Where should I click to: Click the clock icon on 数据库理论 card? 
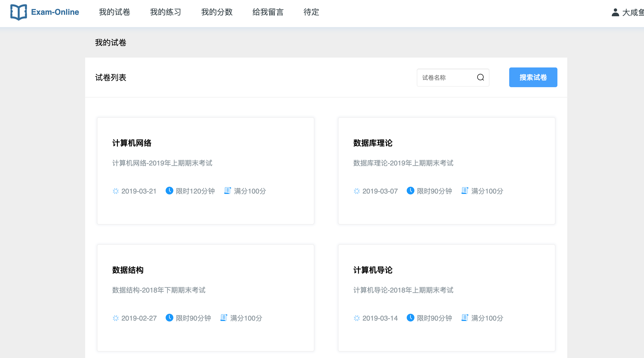tap(410, 191)
